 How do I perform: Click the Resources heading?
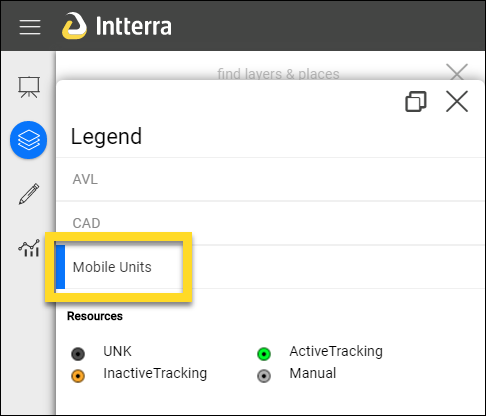tap(95, 316)
